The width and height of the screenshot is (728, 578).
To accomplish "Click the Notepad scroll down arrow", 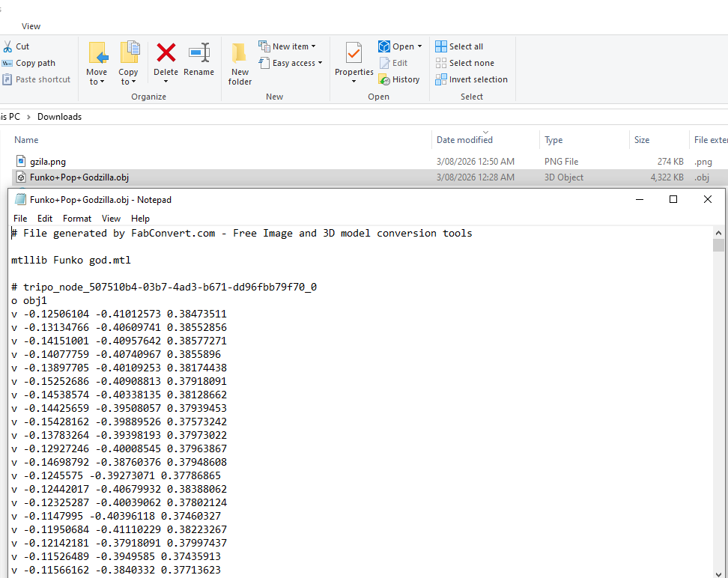I will point(718,574).
